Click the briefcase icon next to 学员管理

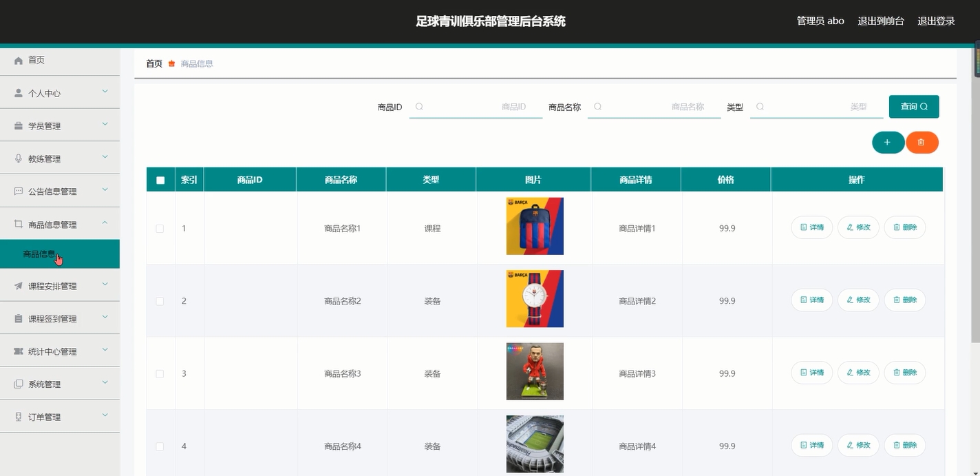(19, 126)
